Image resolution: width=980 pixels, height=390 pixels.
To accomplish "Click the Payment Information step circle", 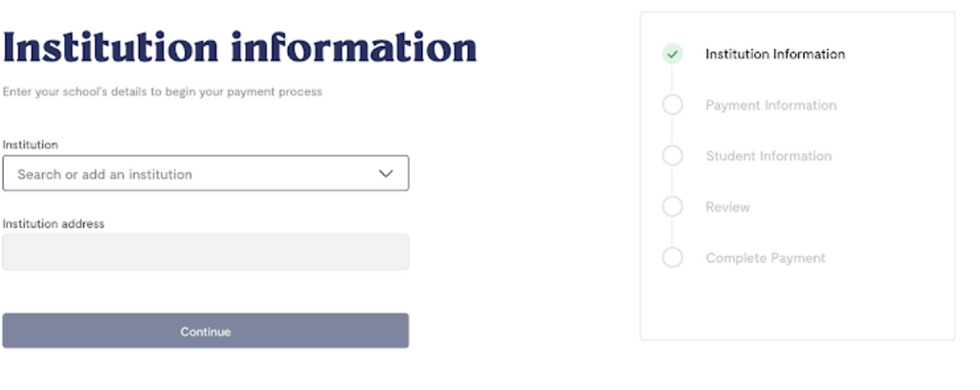I will 673,105.
